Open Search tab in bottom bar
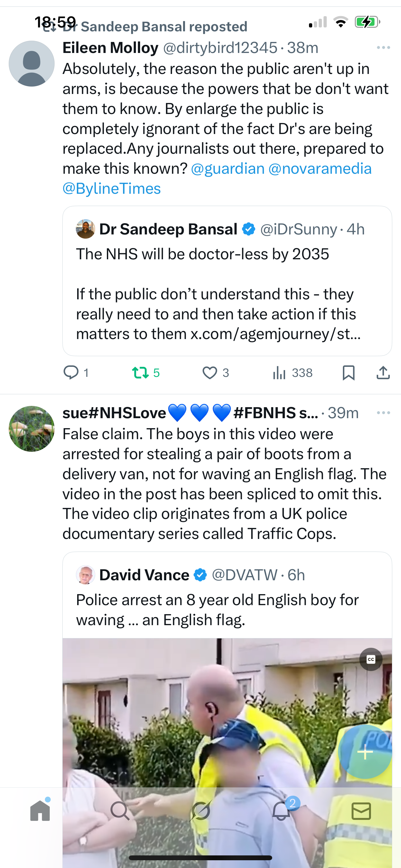The width and height of the screenshot is (401, 868). tap(120, 811)
